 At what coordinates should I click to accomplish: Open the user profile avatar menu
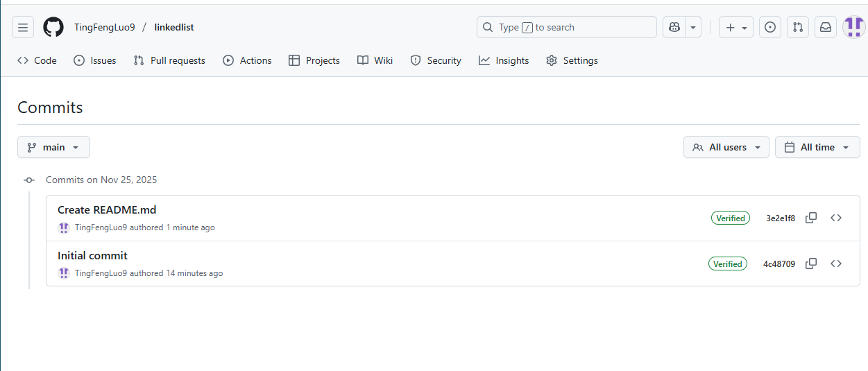(853, 28)
